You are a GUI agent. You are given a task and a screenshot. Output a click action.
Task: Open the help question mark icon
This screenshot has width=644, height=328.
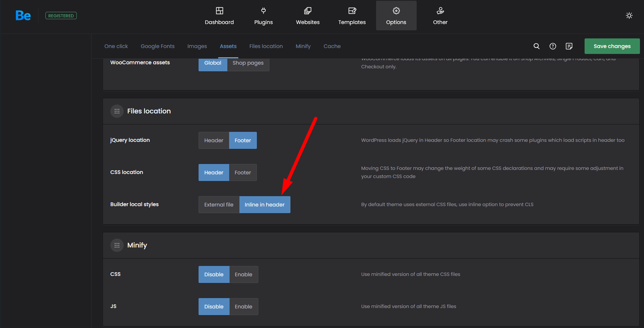coord(553,46)
